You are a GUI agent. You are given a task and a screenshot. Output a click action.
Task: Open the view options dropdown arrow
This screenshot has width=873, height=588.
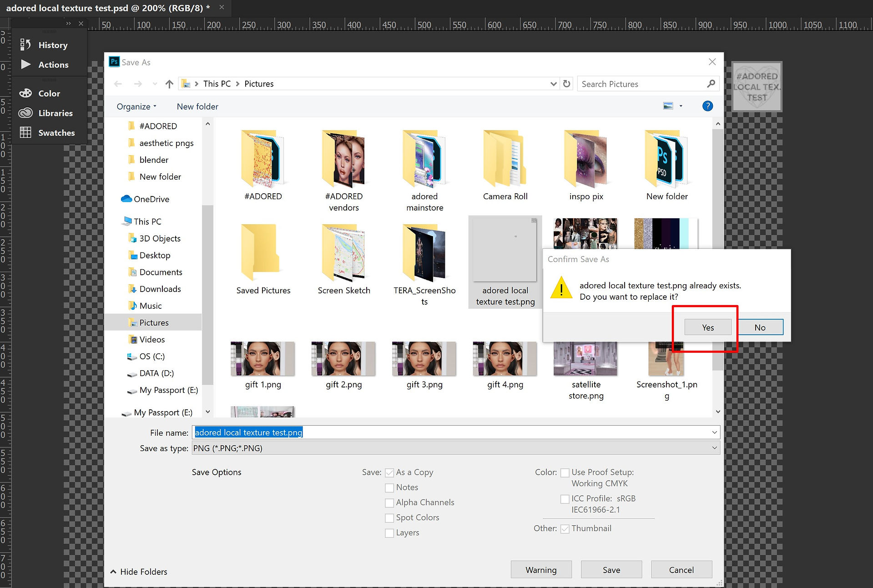[681, 106]
